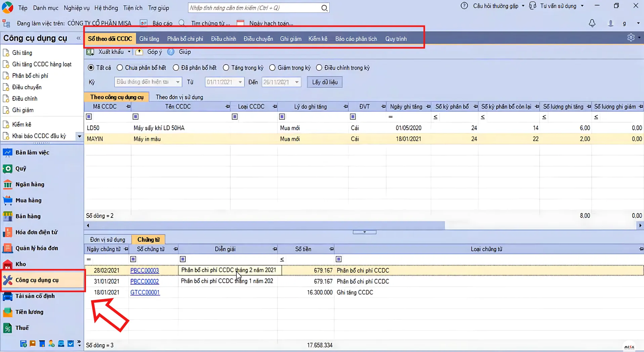Select Điều chỉnh trong kỳ radio option
Image resolution: width=644 pixels, height=352 pixels.
(319, 68)
